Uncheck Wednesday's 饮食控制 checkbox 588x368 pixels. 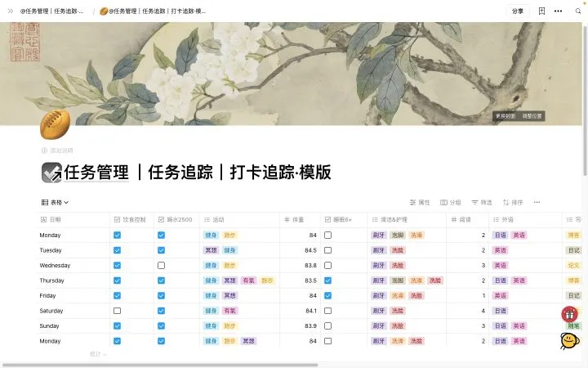tap(117, 266)
